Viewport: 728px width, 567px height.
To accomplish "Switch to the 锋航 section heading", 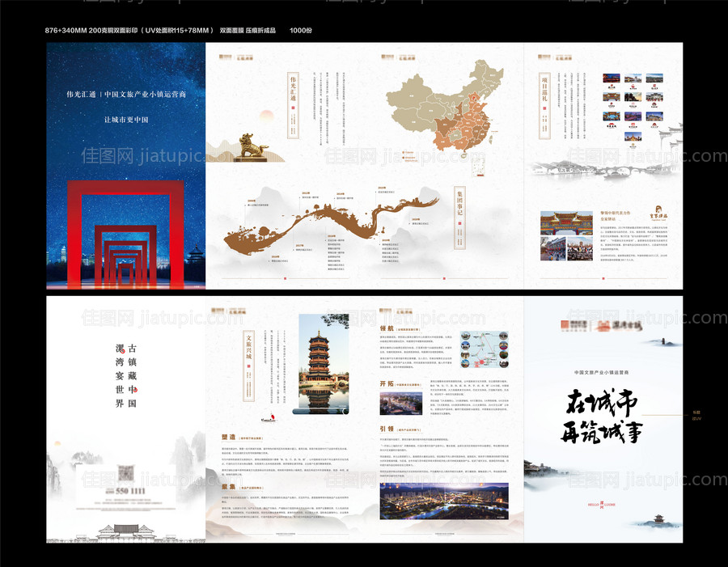I will point(385,328).
